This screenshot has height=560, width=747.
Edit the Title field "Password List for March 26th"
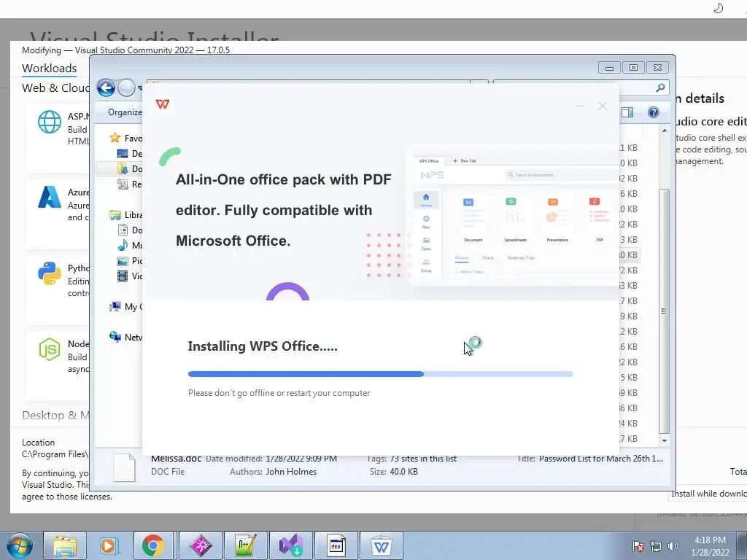pyautogui.click(x=601, y=459)
